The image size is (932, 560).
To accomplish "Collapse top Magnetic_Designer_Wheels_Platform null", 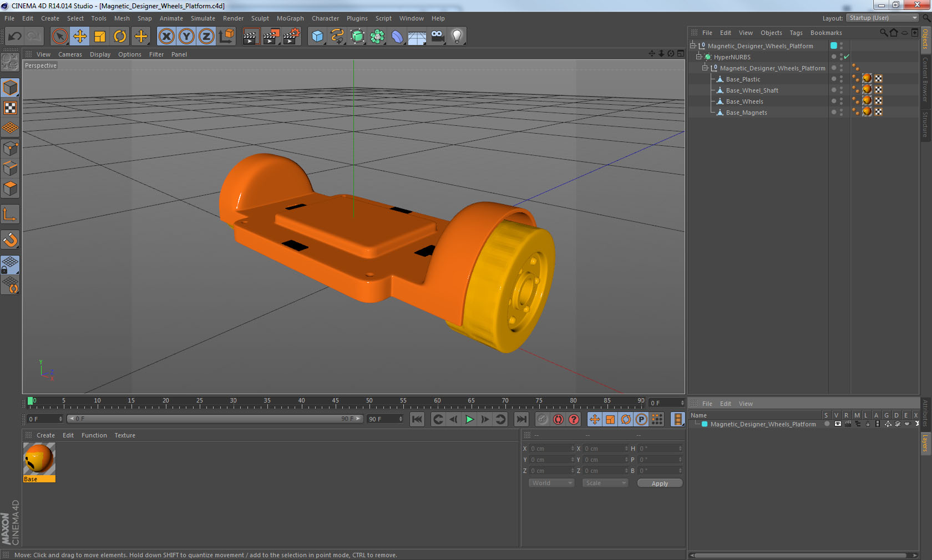I will click(x=693, y=46).
